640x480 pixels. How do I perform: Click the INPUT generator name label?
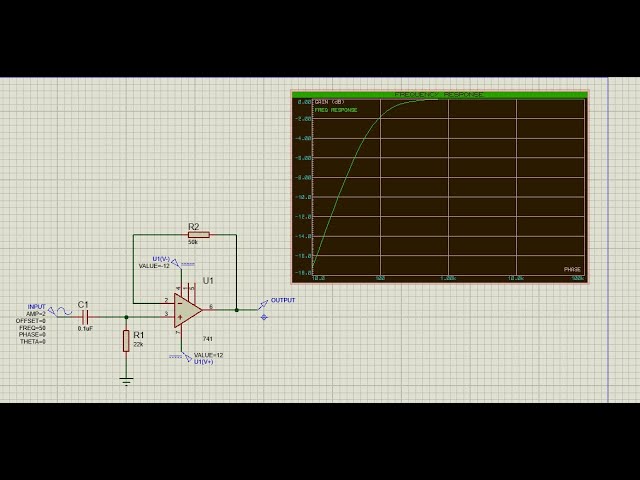point(37,307)
